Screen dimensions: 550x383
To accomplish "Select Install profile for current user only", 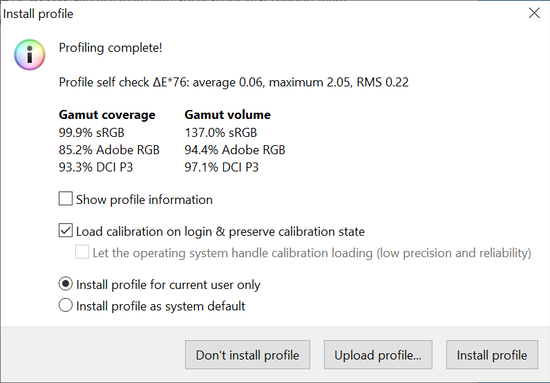I will pyautogui.click(x=66, y=284).
